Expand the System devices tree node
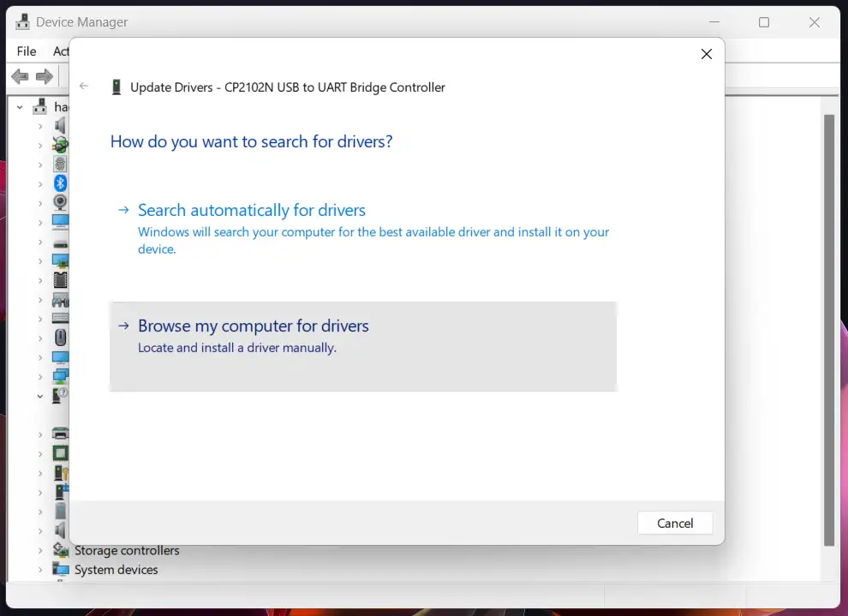Viewport: 848px width, 616px height. point(39,569)
